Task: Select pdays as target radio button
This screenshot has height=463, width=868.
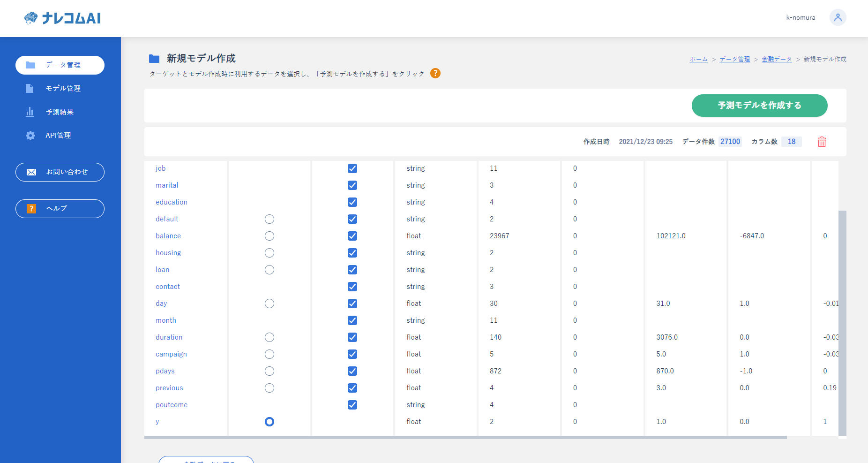Action: [x=269, y=371]
